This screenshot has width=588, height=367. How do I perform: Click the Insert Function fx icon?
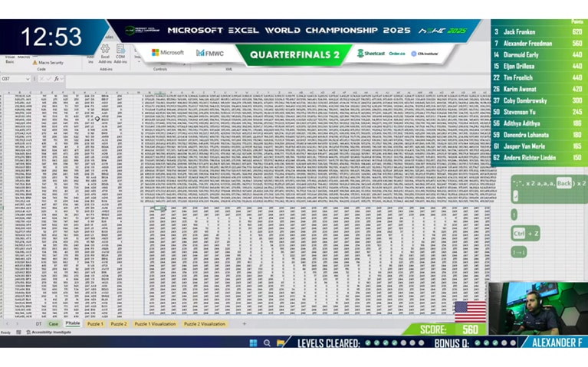coord(57,79)
